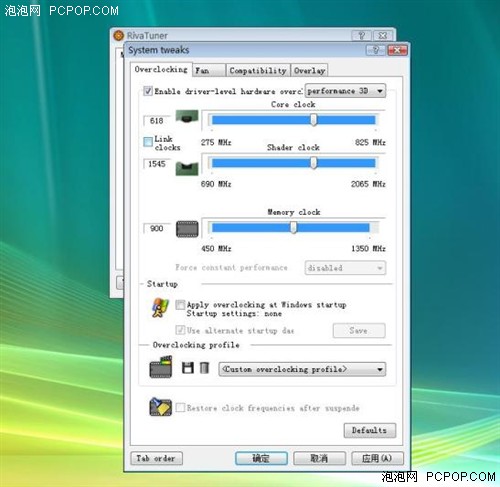Open the Compatibility tab
This screenshot has width=500, height=487.
(258, 70)
